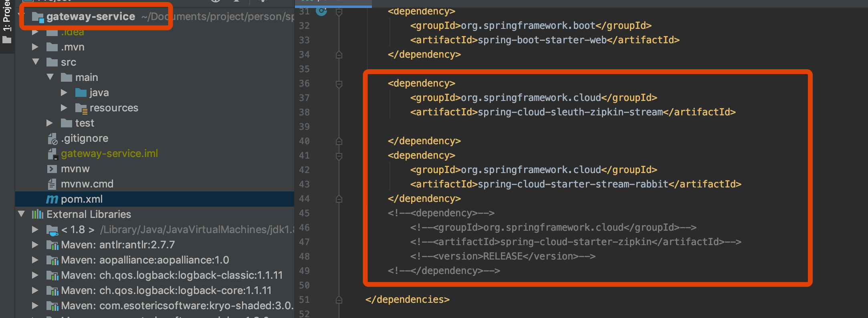Screen dimensions: 868x318
Task: Select the mvnw.cmd file
Action: click(87, 184)
